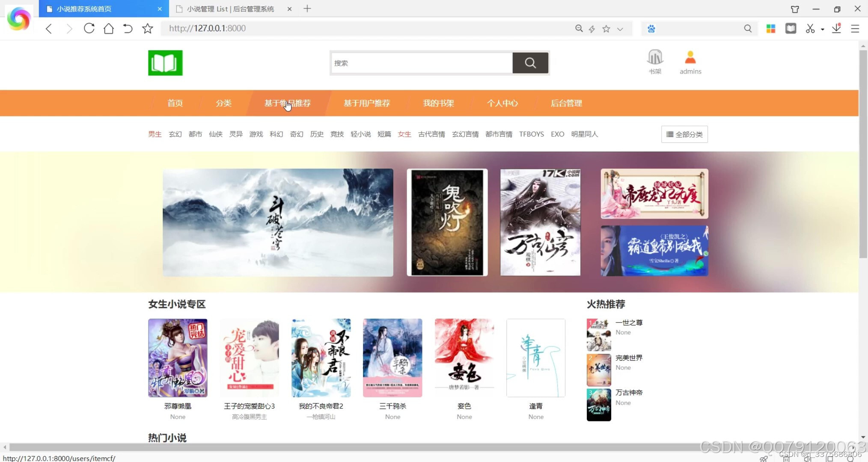
Task: Open the scissors screenshot tool
Action: pyautogui.click(x=810, y=29)
